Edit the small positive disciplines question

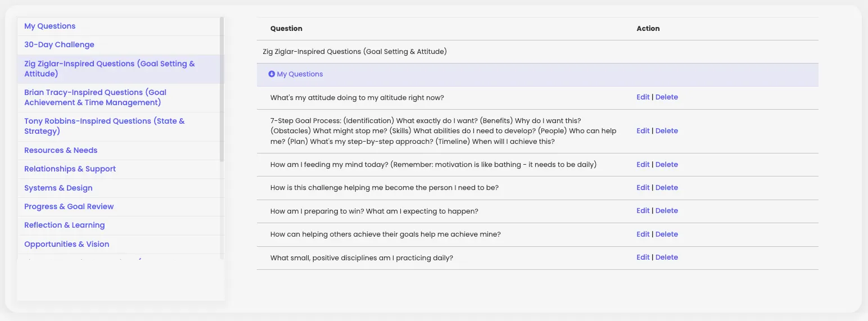point(643,257)
